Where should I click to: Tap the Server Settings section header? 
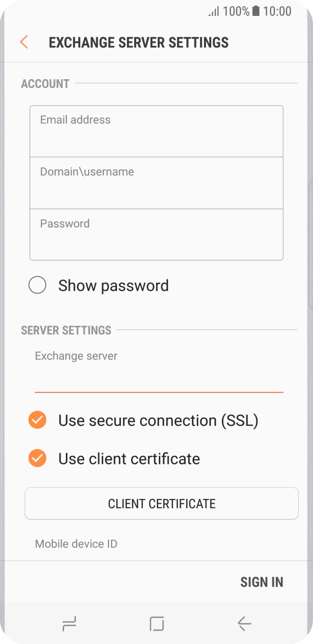tap(66, 330)
